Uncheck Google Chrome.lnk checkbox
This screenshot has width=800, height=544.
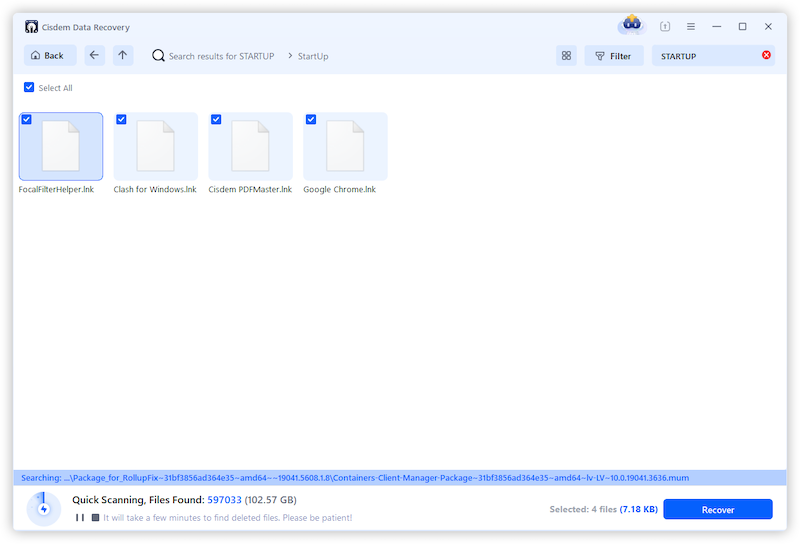[x=311, y=119]
